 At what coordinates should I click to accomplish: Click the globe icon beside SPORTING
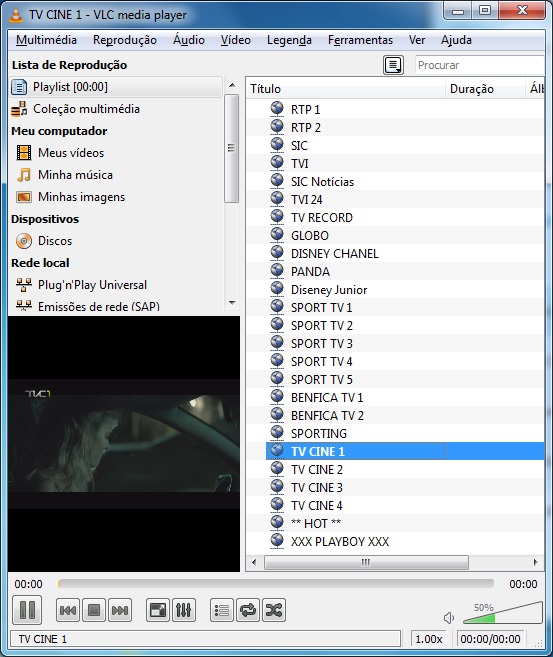(x=277, y=432)
